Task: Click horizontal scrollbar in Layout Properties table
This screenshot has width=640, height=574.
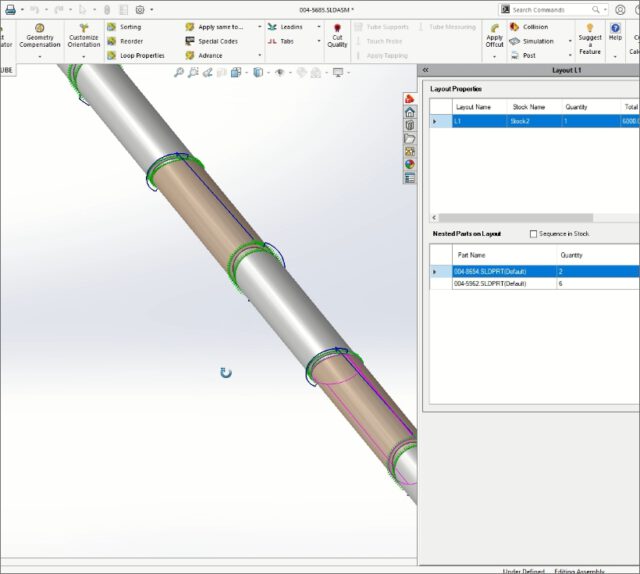Action: coord(516,218)
